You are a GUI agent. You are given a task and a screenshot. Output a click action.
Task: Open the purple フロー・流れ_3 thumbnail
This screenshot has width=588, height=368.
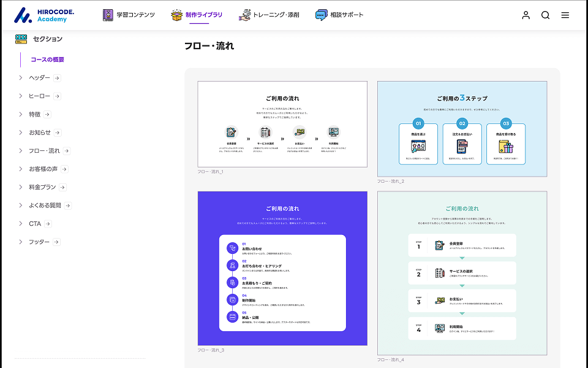click(x=282, y=268)
